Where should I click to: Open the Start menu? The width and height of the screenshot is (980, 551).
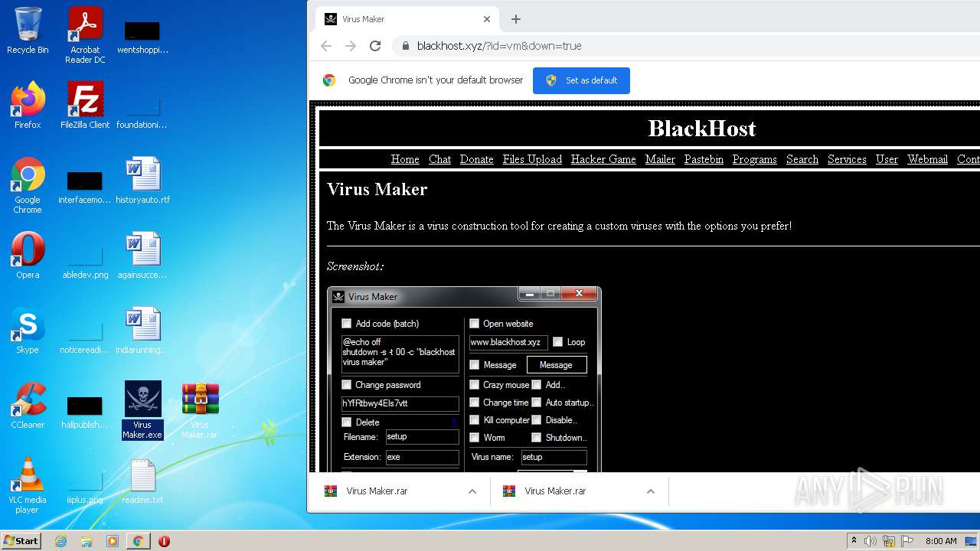pos(21,540)
